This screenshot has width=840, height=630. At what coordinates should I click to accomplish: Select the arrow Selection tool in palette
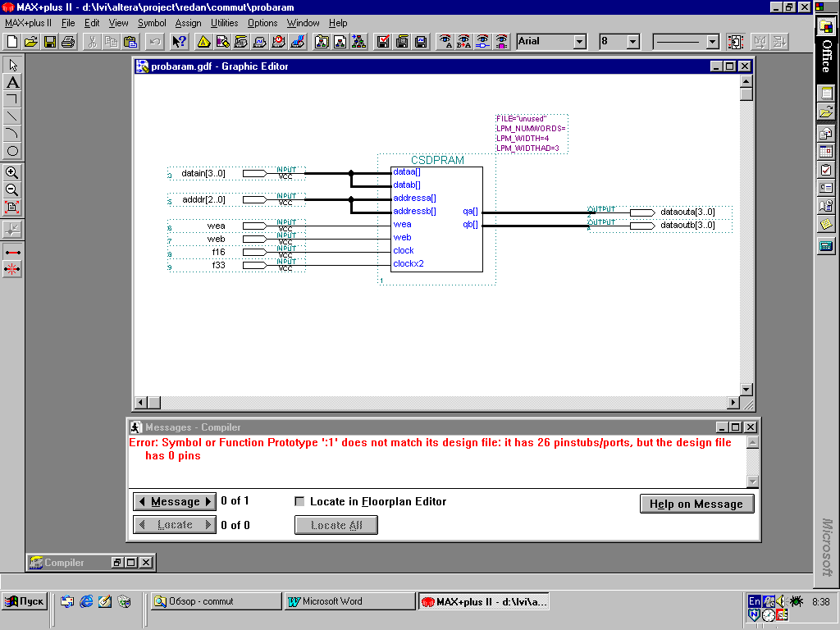coord(12,65)
